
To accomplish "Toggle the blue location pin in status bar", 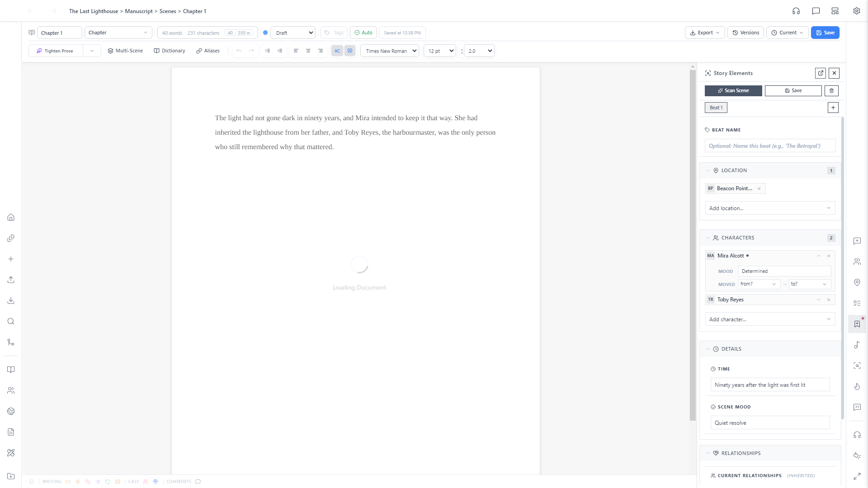I will (156, 482).
